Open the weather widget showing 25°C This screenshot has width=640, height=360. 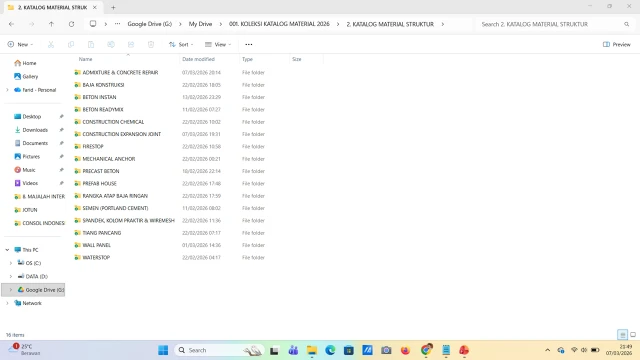point(25,350)
